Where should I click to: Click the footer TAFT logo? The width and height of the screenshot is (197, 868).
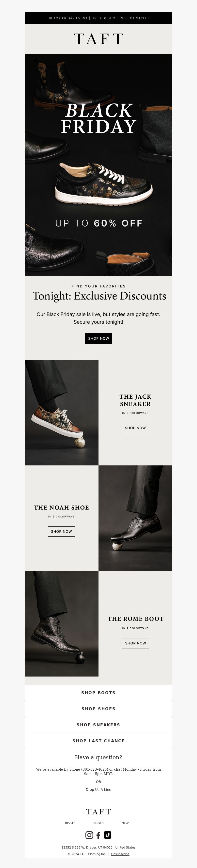98,811
